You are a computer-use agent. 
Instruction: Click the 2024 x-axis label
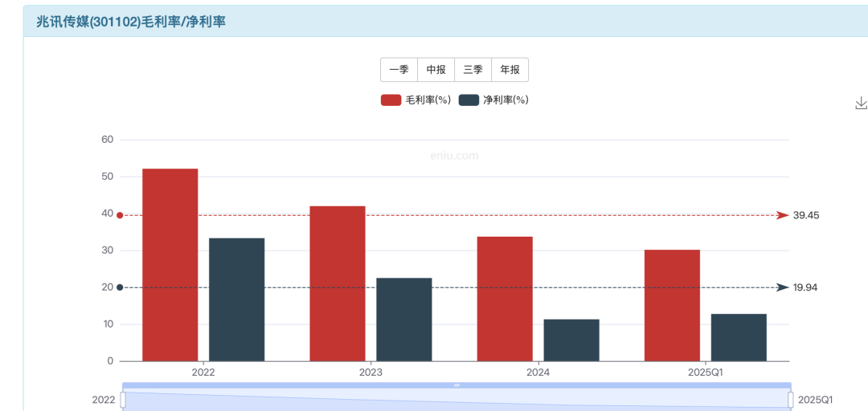(x=538, y=372)
